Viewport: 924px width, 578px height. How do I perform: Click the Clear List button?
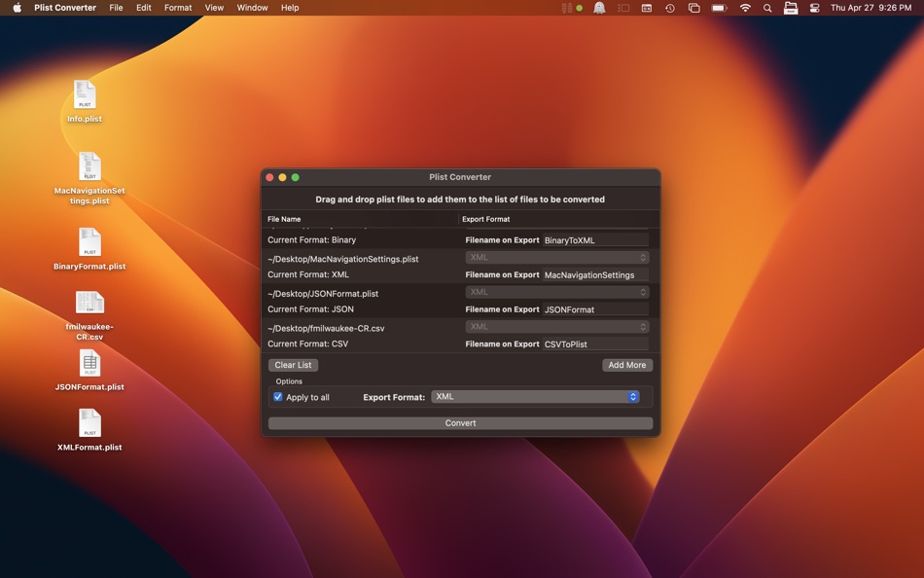click(294, 365)
